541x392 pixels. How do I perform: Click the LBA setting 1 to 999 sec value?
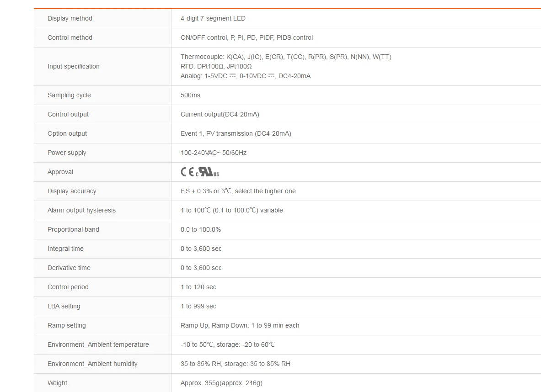click(198, 306)
